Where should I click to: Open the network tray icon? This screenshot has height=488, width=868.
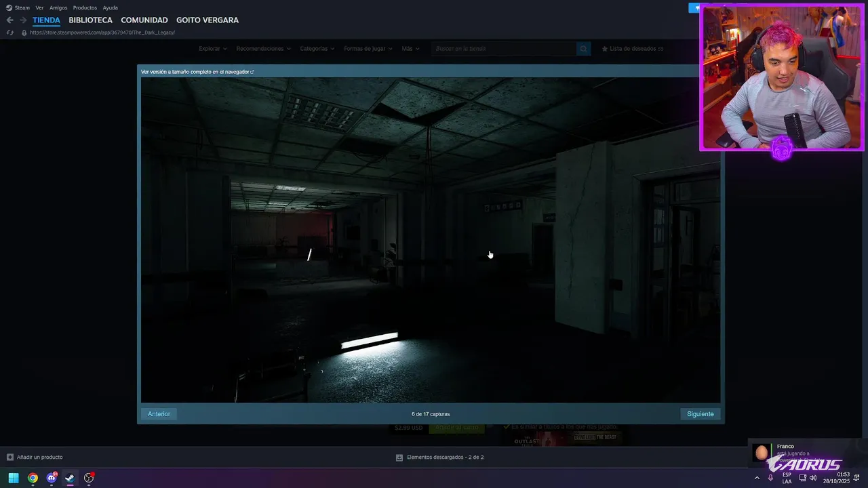[803, 478]
